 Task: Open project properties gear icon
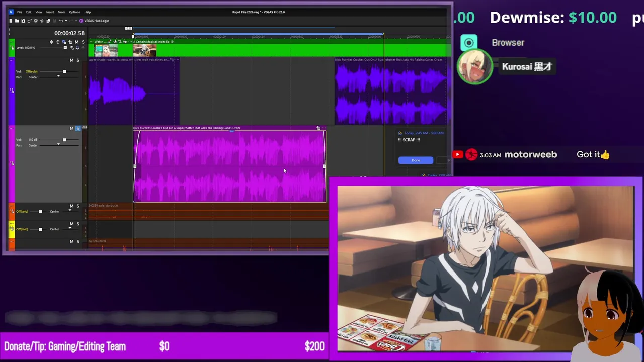36,21
